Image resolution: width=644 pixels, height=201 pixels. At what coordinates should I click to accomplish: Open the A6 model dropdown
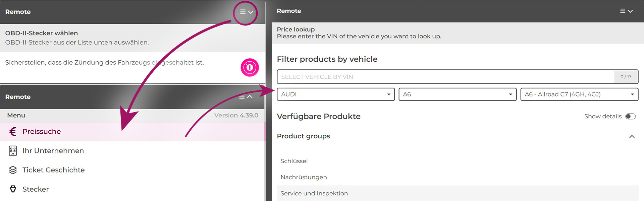[x=457, y=94]
